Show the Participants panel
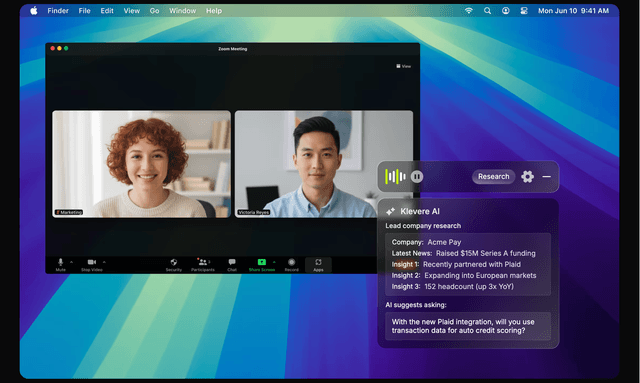The image size is (640, 383). [203, 265]
